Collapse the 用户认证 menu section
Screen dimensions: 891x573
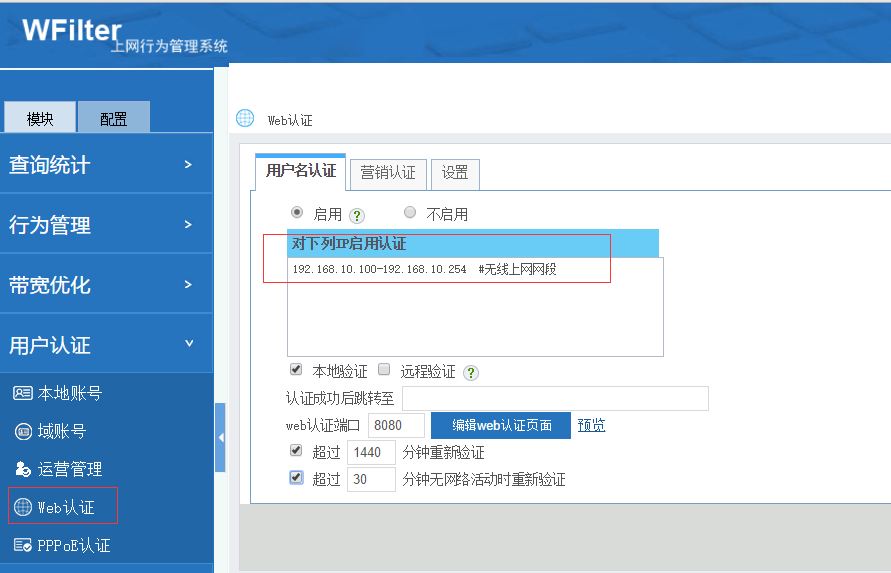click(106, 344)
